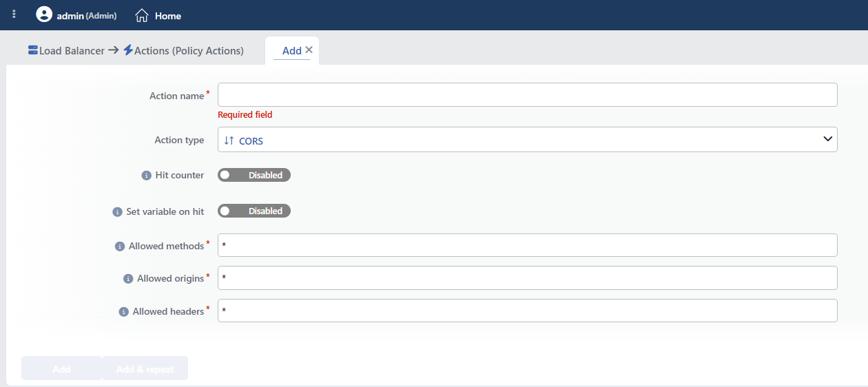Close the Add tab with X

[309, 50]
